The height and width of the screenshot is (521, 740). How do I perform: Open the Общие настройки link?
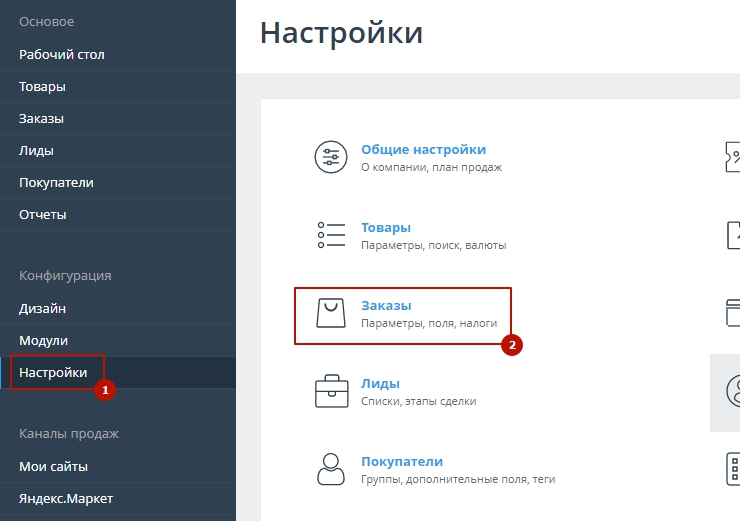(x=423, y=149)
